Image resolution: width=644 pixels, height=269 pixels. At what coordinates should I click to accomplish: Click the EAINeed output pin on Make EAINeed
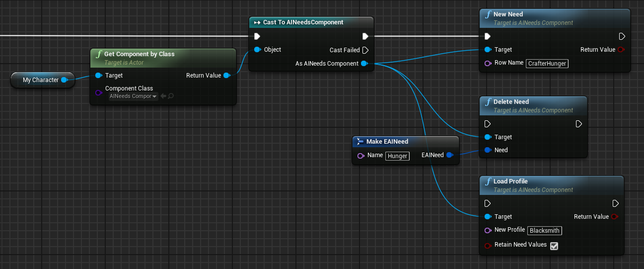click(x=449, y=155)
